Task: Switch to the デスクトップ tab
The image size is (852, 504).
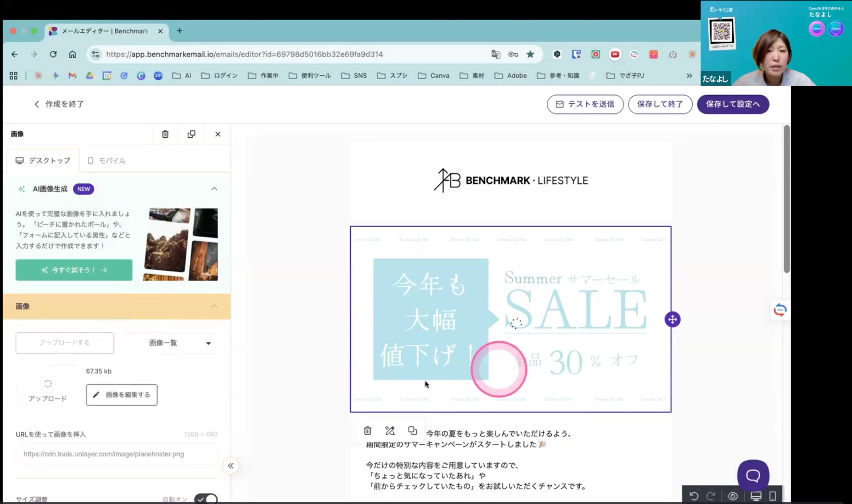Action: pos(43,161)
